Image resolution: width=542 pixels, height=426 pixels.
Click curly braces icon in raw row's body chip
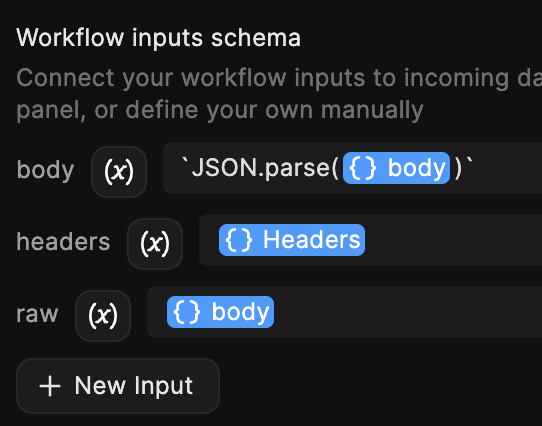coord(187,312)
